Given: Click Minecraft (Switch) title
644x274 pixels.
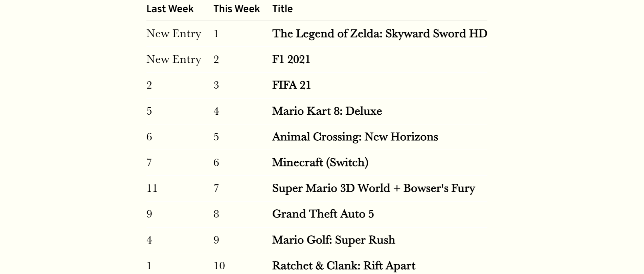Looking at the screenshot, I should (x=320, y=163).
